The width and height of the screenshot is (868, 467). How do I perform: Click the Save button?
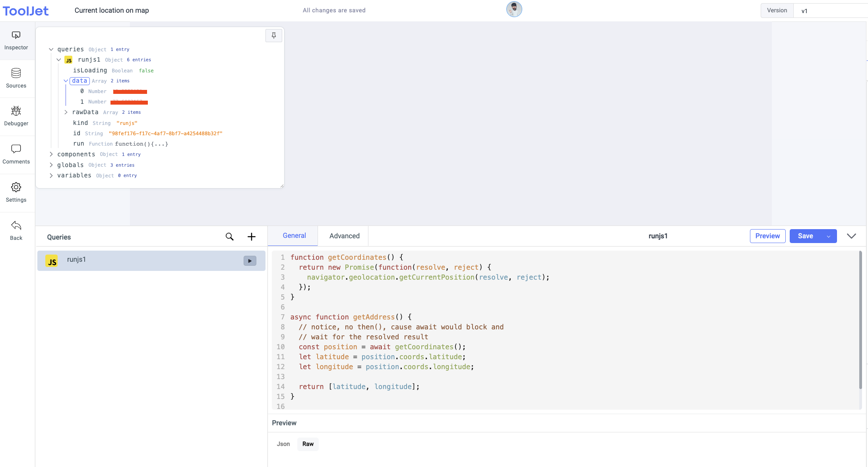click(x=805, y=236)
